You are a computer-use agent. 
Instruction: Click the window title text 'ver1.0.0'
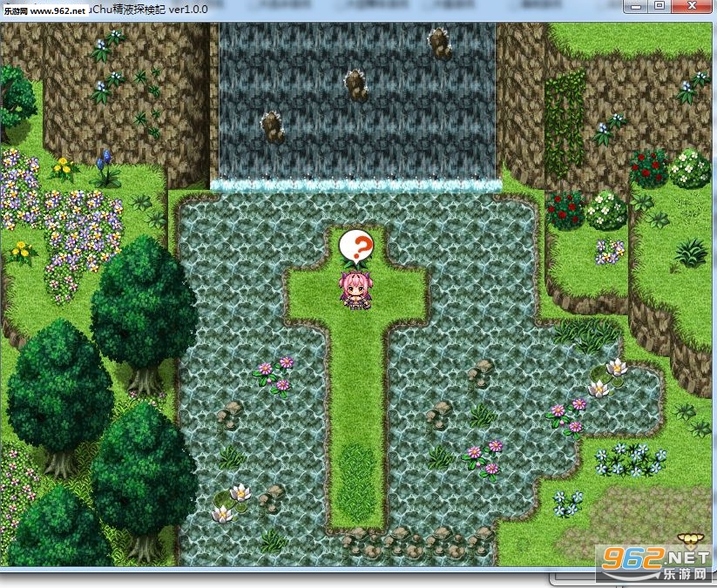188,9
